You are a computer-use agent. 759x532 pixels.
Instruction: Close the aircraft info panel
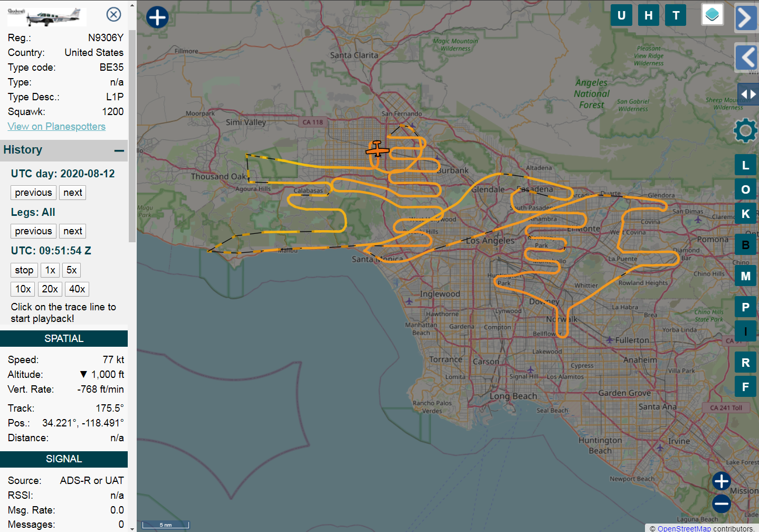pyautogui.click(x=113, y=14)
